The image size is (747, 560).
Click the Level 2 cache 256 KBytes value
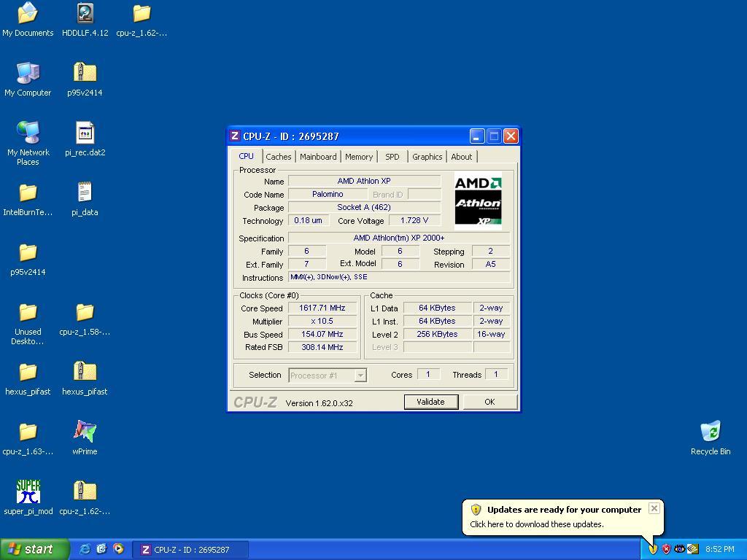pyautogui.click(x=437, y=334)
